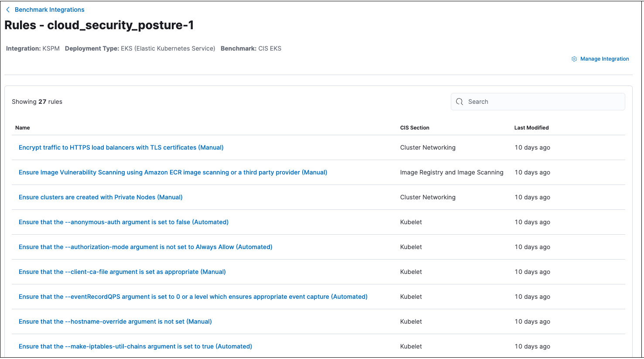Open the Image Vulnerability Scanning rule
The image size is (644, 359).
[x=173, y=172]
